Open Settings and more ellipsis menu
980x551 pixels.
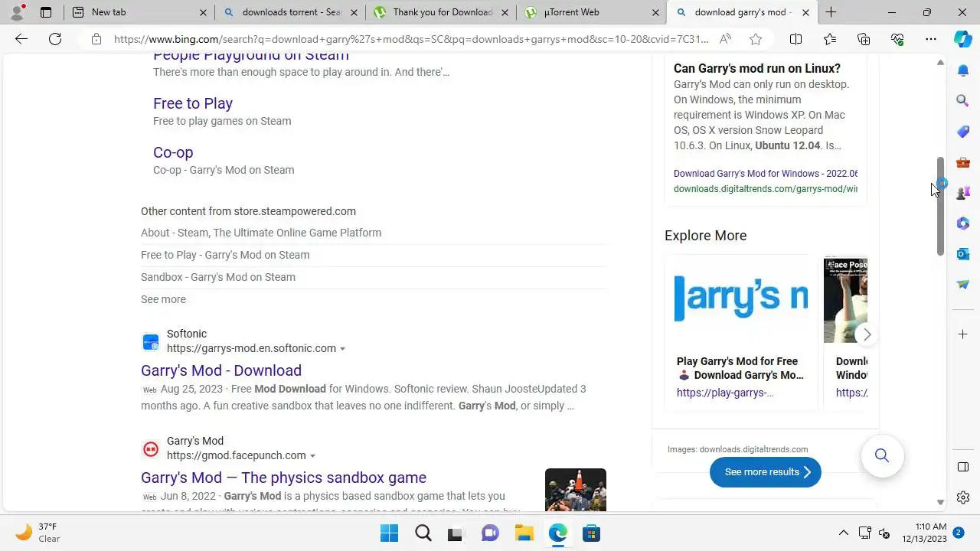[x=930, y=39]
